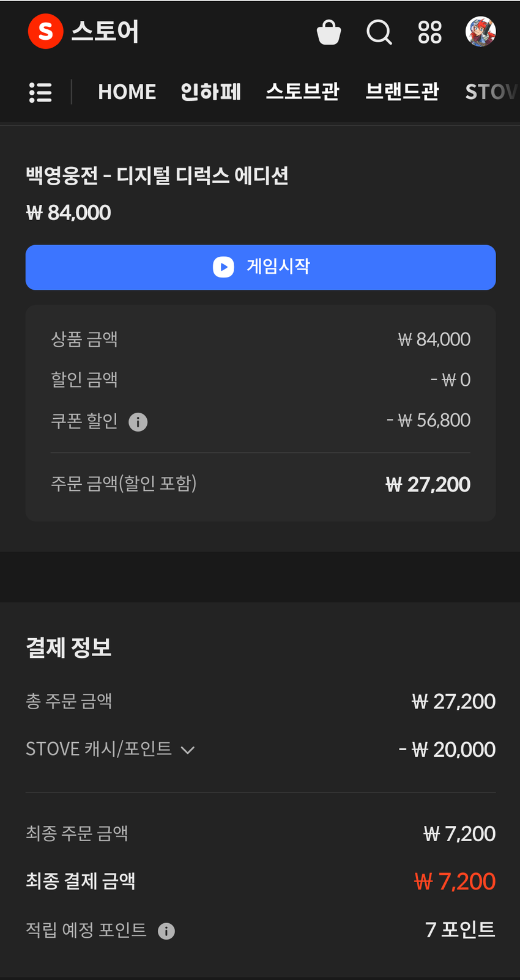Open the user profile avatar
Screen dimensions: 520x980
[480, 32]
